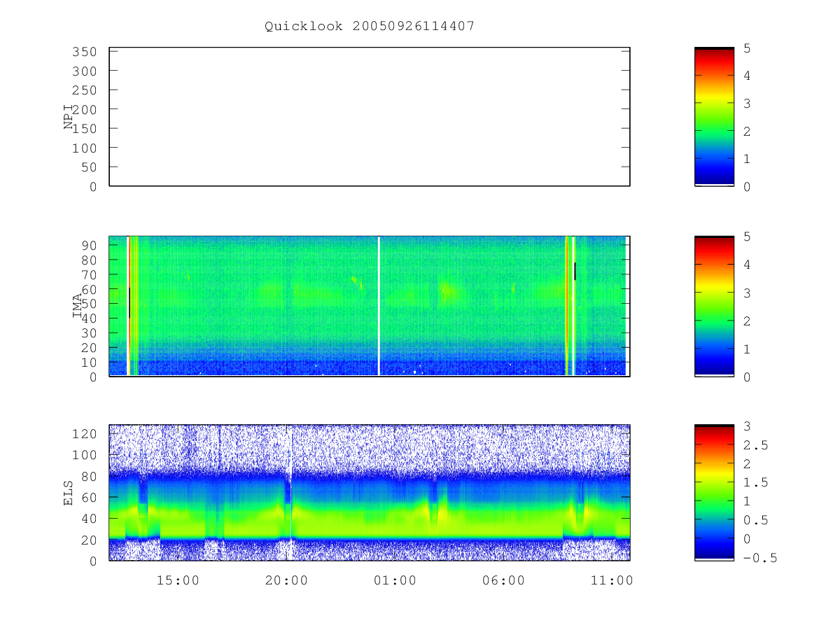
Task: Click the NPI axis label
Action: click(69, 116)
